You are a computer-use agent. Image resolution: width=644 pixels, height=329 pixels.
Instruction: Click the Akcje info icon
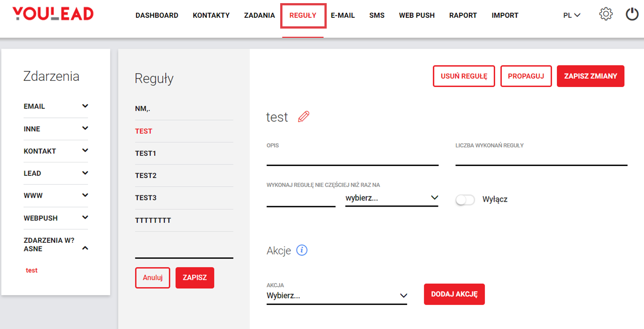[302, 250]
